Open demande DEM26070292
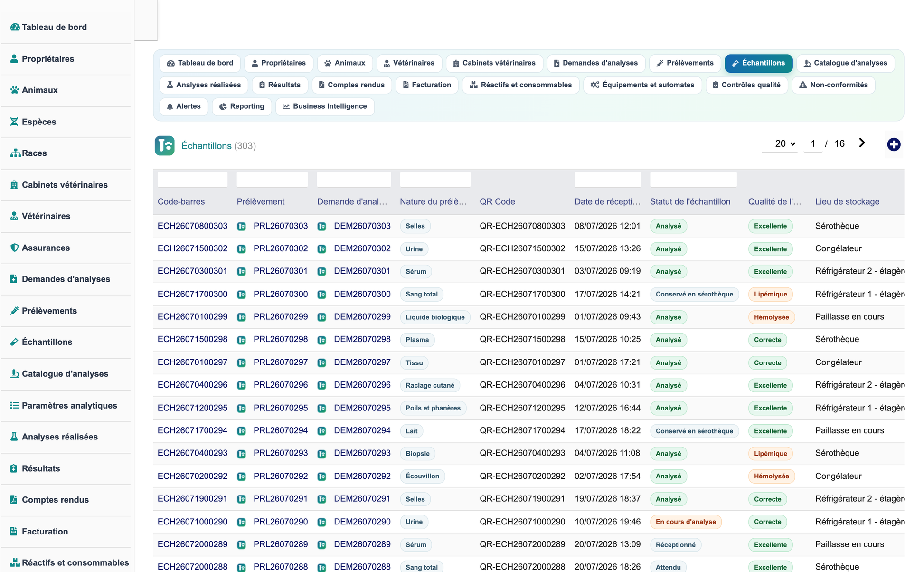 pos(362,476)
